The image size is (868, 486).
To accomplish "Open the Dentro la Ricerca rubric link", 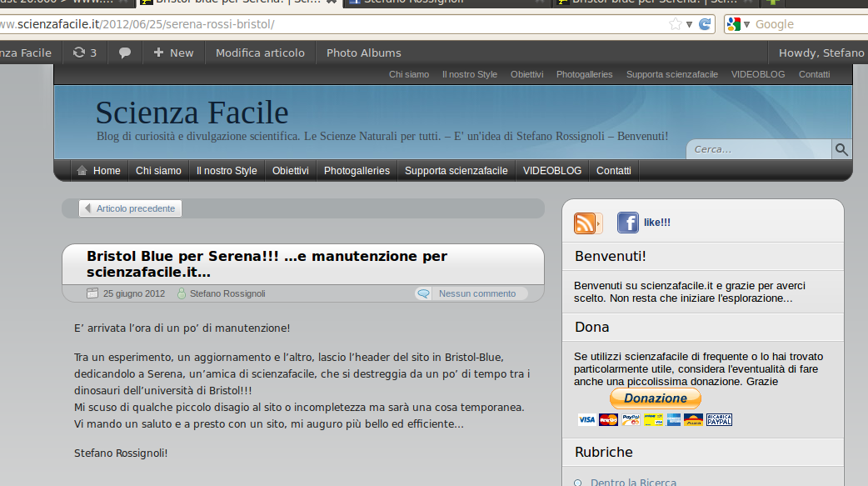I will tap(633, 482).
